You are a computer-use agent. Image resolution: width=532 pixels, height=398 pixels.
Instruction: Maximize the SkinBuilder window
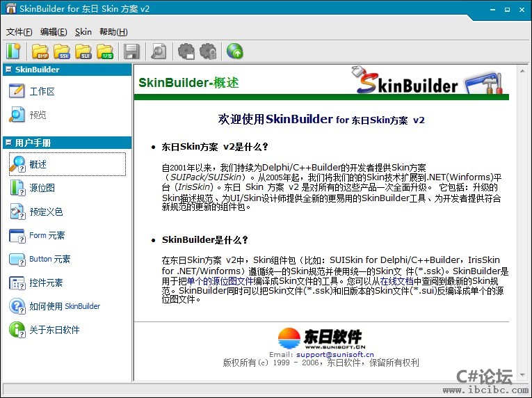pos(507,10)
